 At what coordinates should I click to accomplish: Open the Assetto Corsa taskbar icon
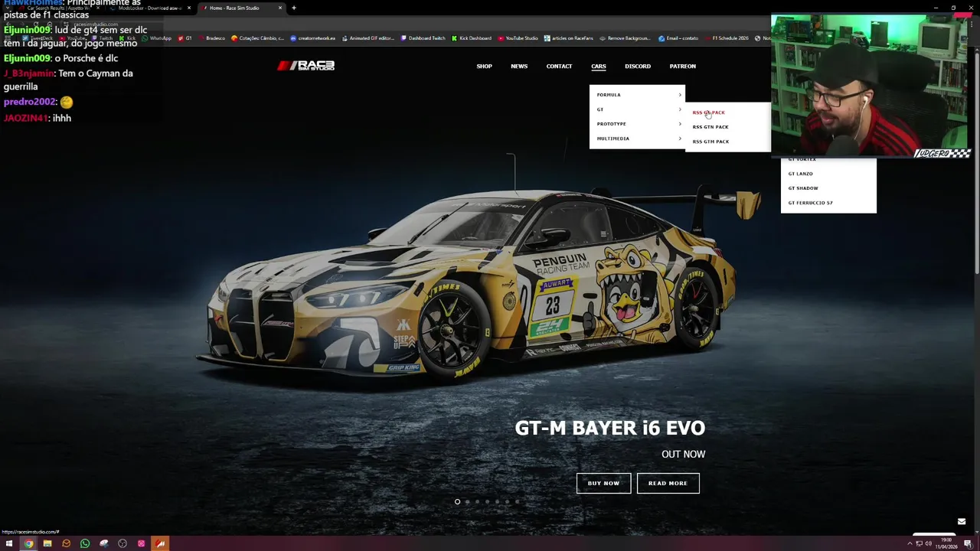(x=160, y=543)
